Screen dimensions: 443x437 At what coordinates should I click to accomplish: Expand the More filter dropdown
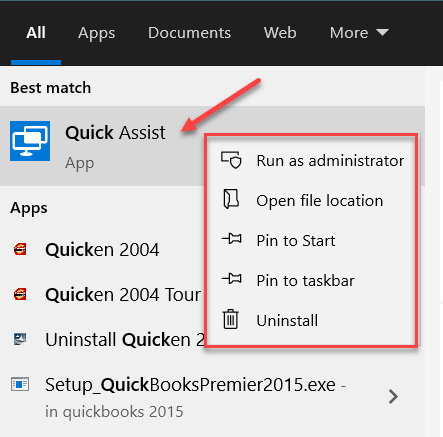(x=359, y=33)
